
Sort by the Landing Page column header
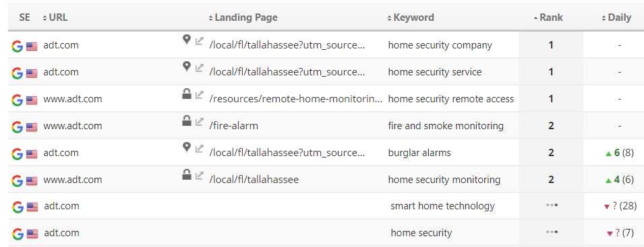pos(243,17)
